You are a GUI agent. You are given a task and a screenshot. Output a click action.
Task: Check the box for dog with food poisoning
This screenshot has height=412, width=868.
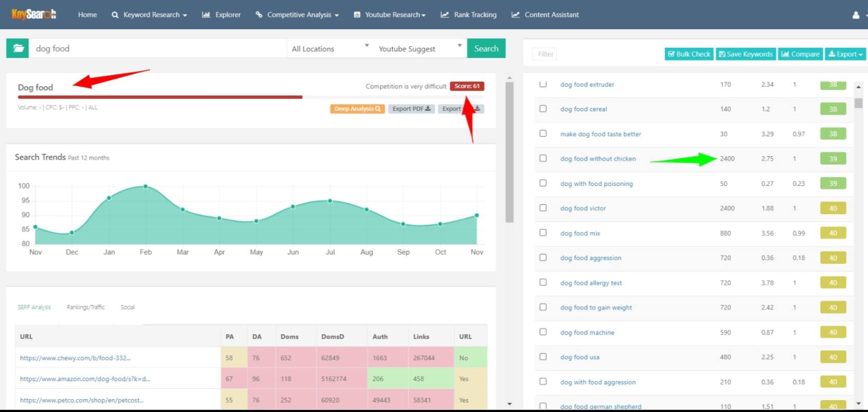pos(543,183)
